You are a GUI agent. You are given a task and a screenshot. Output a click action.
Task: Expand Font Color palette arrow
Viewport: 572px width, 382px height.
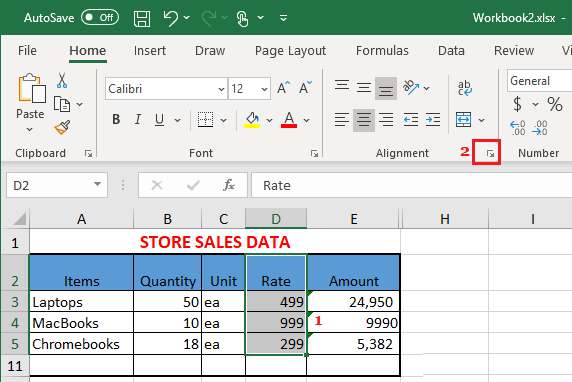point(306,120)
